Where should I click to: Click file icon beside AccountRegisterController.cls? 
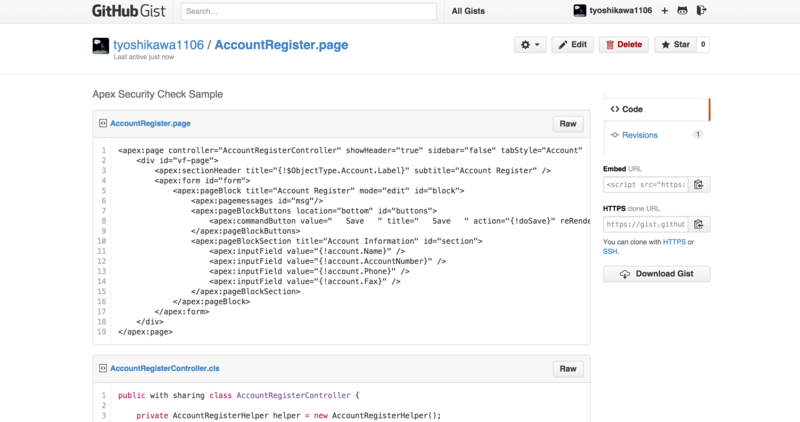[x=103, y=368]
